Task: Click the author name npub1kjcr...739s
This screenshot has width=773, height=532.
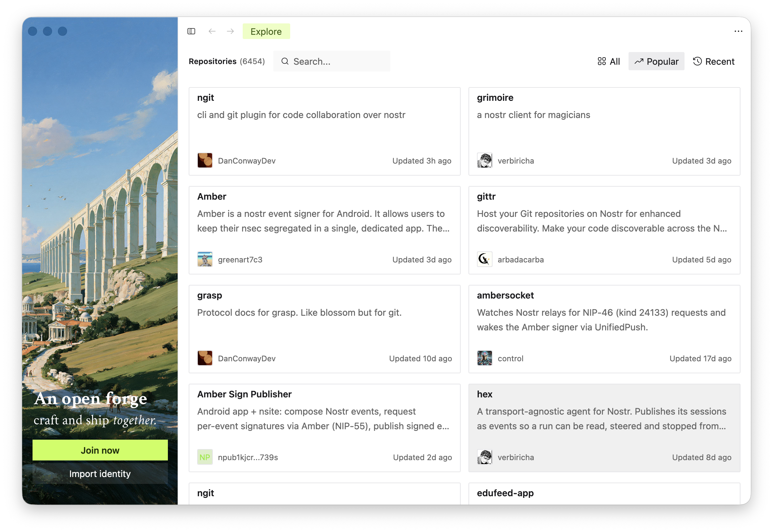Action: tap(248, 457)
